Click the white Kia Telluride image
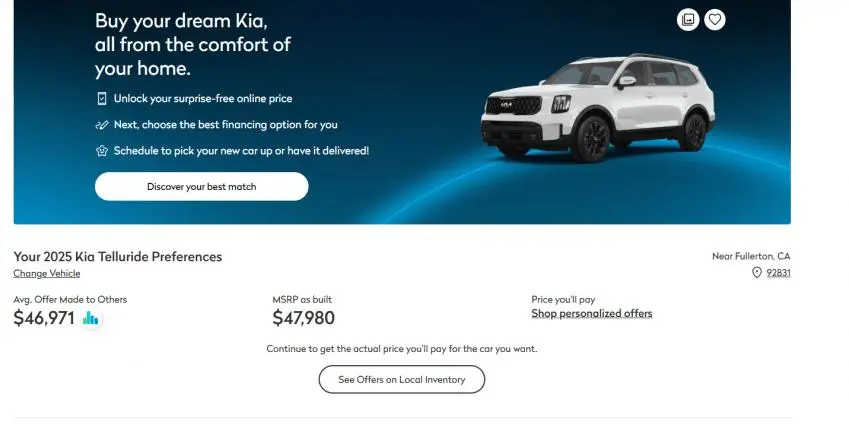849x431 pixels. 597,108
